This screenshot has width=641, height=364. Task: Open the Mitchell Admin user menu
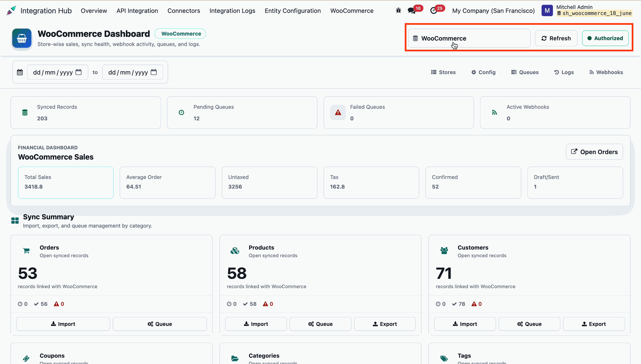pos(587,10)
